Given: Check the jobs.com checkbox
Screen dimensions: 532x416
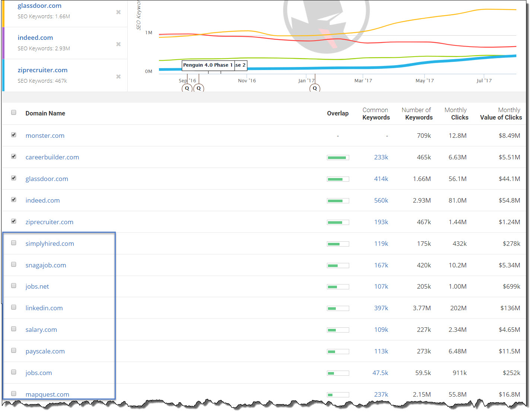Looking at the screenshot, I should click(x=14, y=372).
